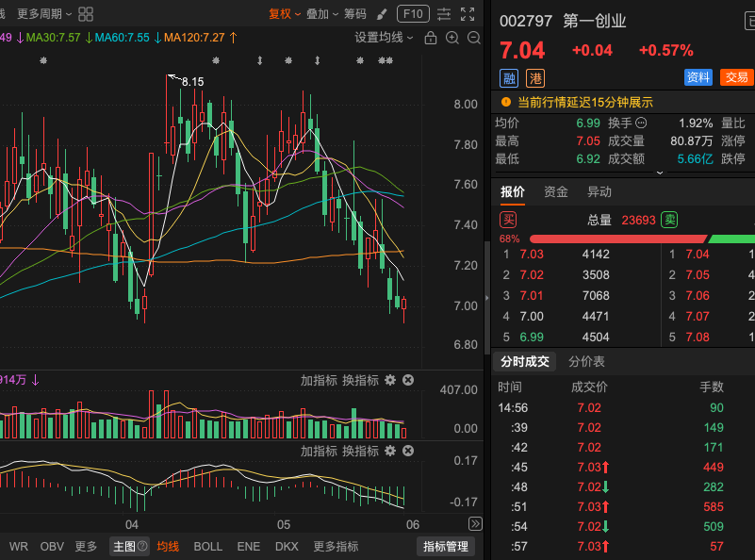
Task: Switch to the 分价表 tab
Action: tap(586, 362)
